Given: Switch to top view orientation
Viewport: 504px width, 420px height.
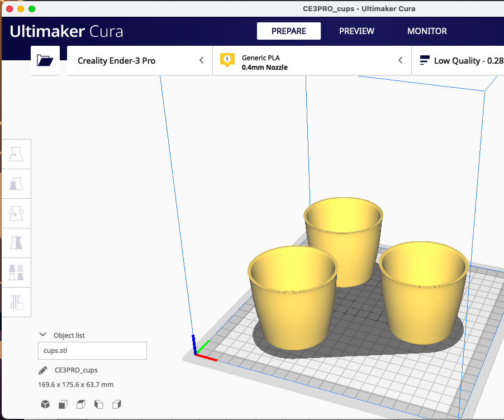Looking at the screenshot, I should (x=80, y=404).
